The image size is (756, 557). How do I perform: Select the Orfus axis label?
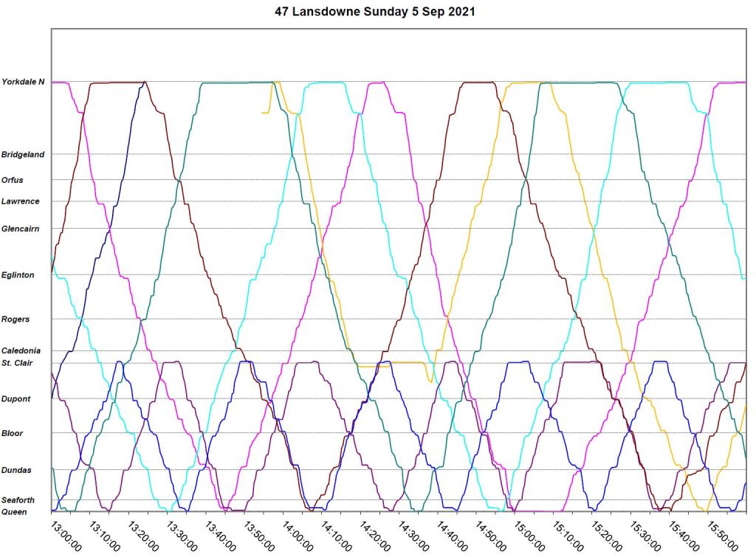click(13, 179)
